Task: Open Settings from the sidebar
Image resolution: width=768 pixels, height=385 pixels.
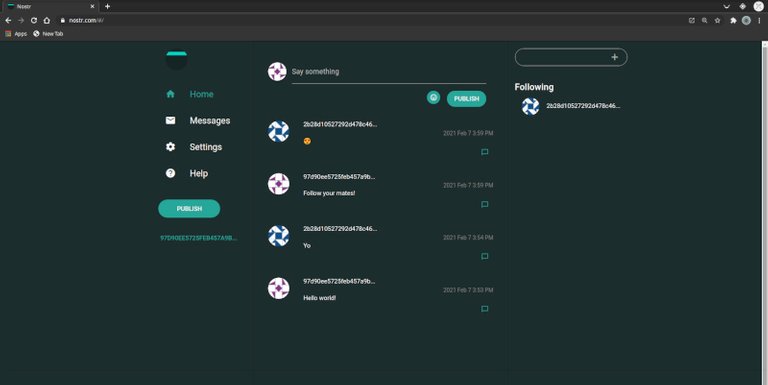Action: (205, 147)
